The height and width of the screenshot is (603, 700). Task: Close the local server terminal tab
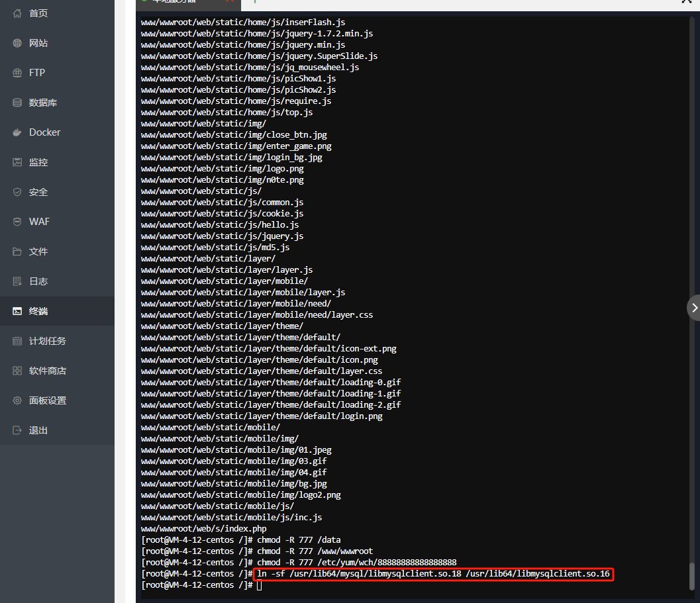(x=230, y=2)
